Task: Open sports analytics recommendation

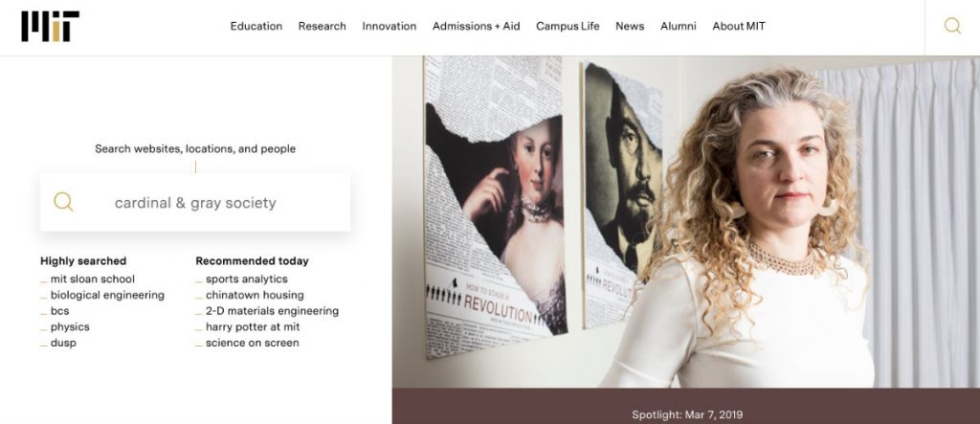Action: [246, 279]
